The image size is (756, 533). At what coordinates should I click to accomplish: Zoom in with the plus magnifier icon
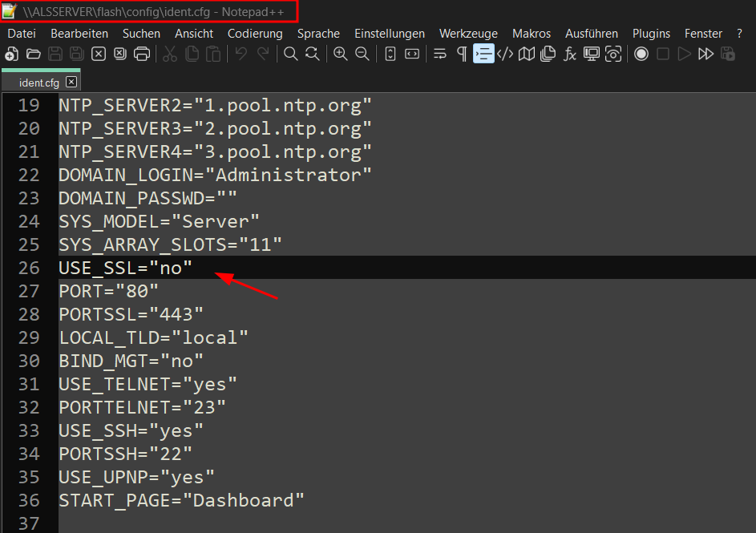coord(341,54)
